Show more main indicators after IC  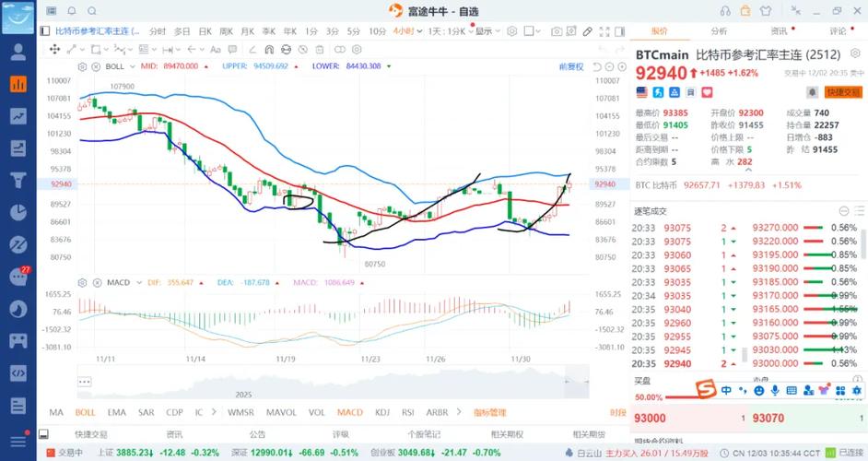click(214, 412)
